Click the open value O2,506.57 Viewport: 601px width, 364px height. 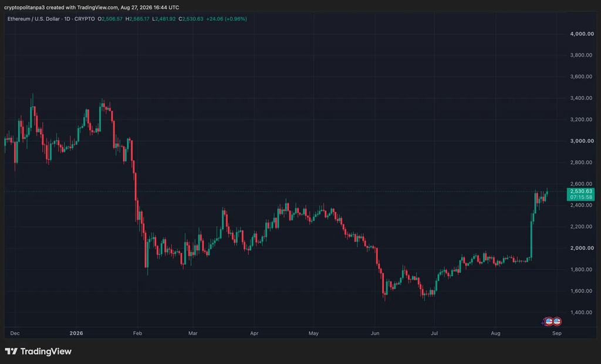tap(110, 19)
